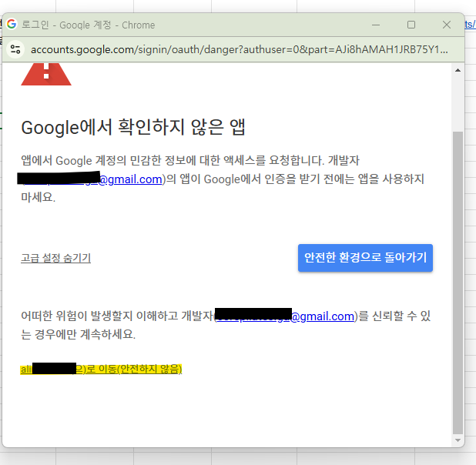Click the red warning triangle icon
The image size is (476, 465).
pyautogui.click(x=46, y=75)
